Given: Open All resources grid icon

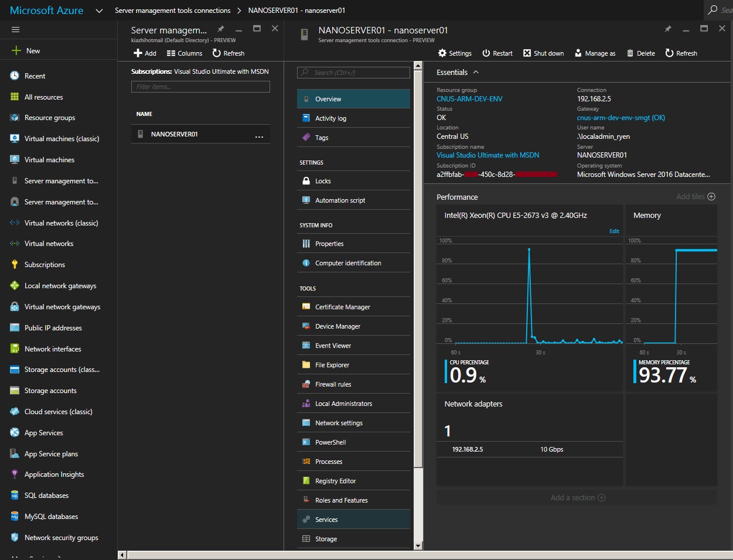Looking at the screenshot, I should 15,97.
